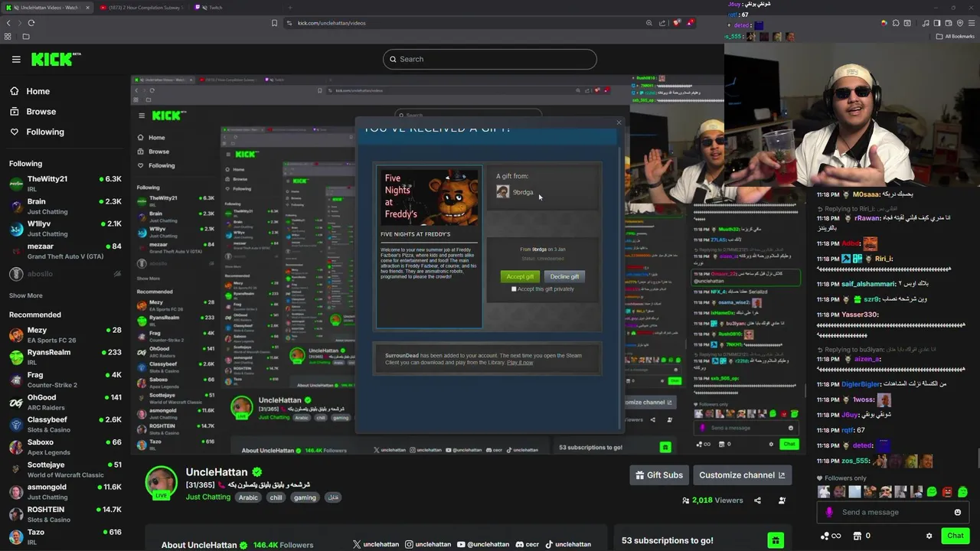Open Following in the sidebar
The height and width of the screenshot is (551, 980).
click(x=36, y=132)
